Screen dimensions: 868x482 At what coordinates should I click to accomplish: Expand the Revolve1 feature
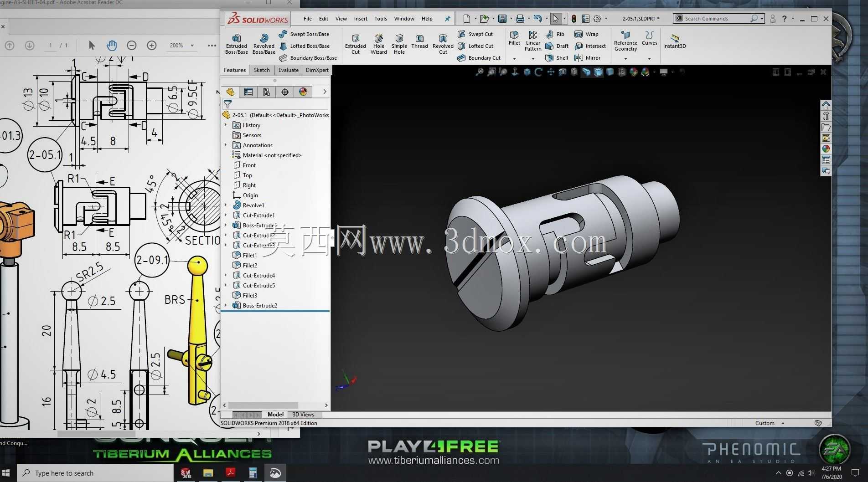(226, 205)
